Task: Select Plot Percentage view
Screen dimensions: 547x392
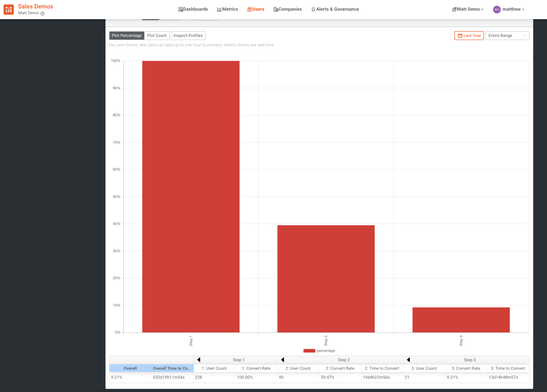Action: pyautogui.click(x=127, y=35)
